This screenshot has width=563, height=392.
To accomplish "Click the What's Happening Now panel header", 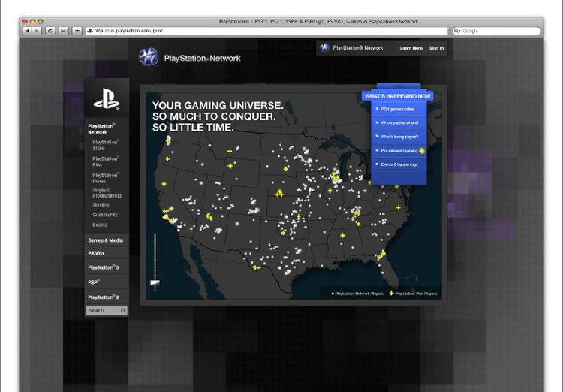I will 397,96.
